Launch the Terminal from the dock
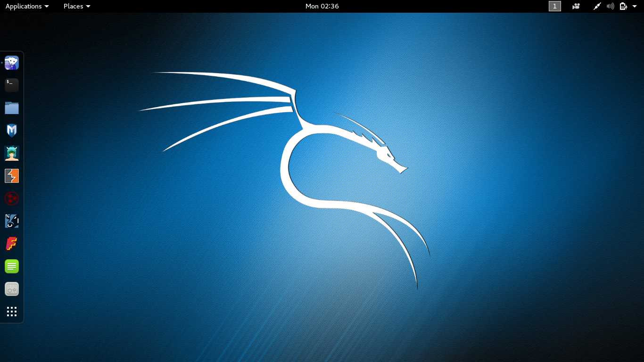The image size is (644, 362). pos(11,85)
